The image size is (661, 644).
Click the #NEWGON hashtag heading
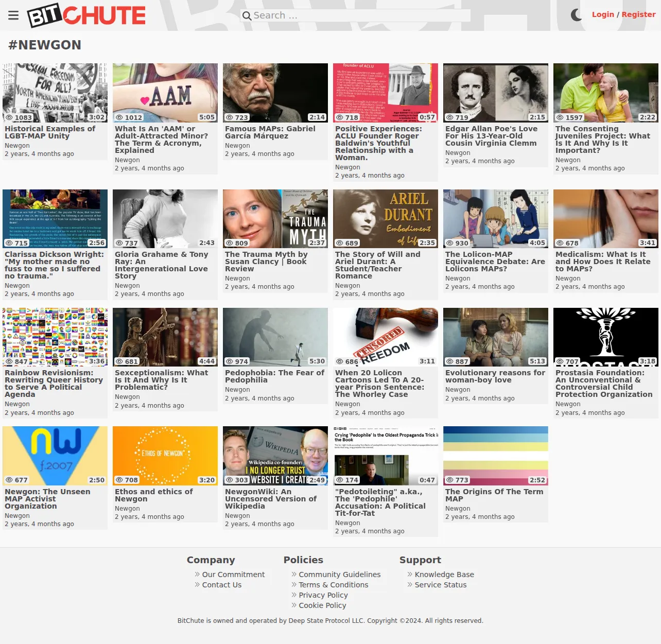coord(45,45)
